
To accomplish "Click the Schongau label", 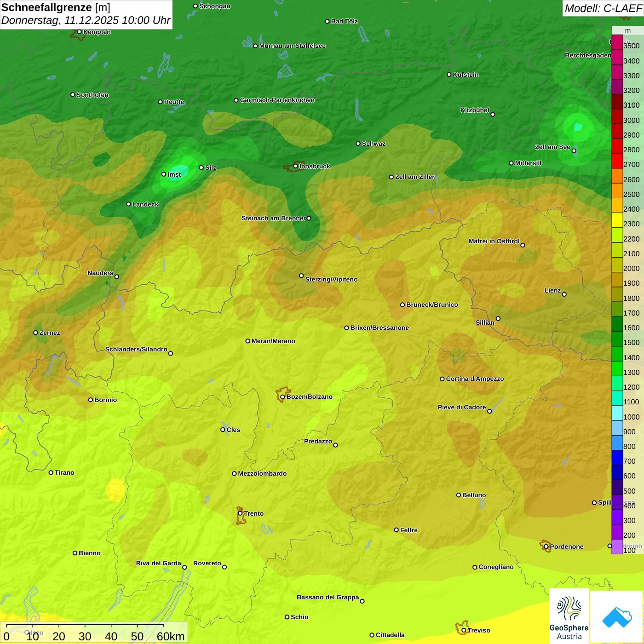I will pos(215,6).
